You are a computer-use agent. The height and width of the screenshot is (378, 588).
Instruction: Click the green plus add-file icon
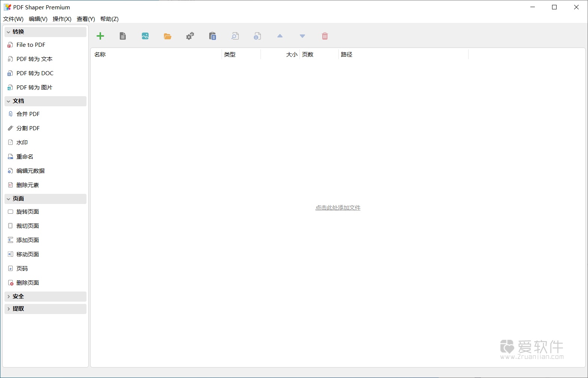[100, 36]
